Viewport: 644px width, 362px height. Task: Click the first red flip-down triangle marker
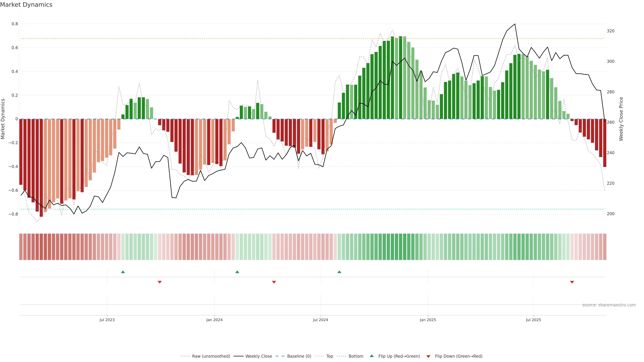tap(160, 282)
